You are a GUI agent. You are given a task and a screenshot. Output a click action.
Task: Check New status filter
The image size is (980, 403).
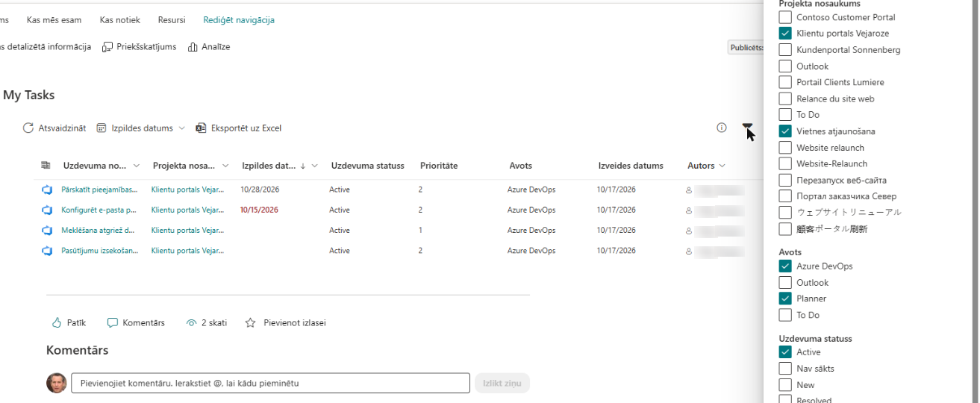coord(785,385)
